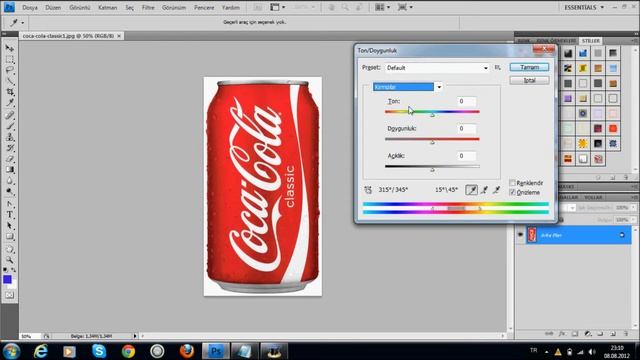The height and width of the screenshot is (360, 640).
Task: Select the Crop tool
Action: point(9,92)
